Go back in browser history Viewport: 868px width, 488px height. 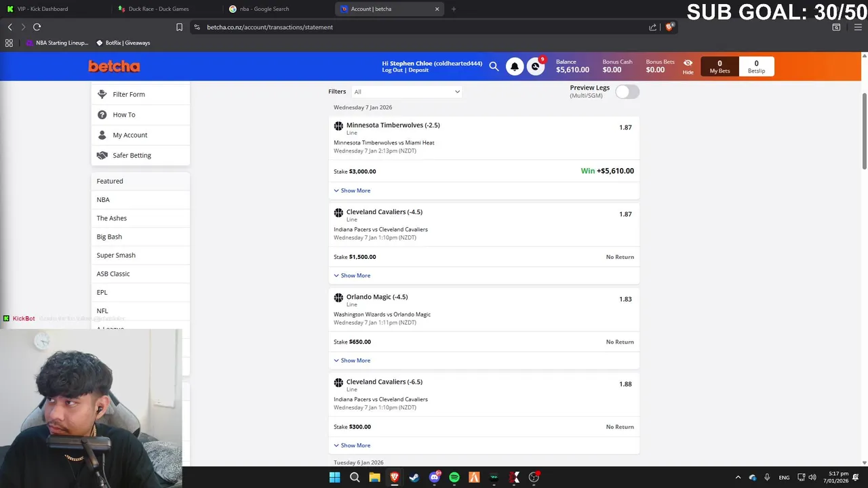9,27
